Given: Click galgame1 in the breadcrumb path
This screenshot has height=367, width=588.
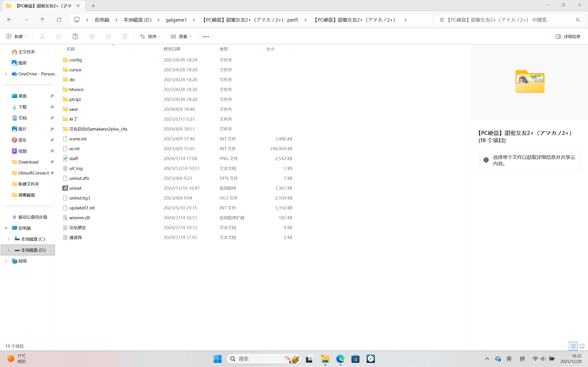Looking at the screenshot, I should click(x=176, y=20).
